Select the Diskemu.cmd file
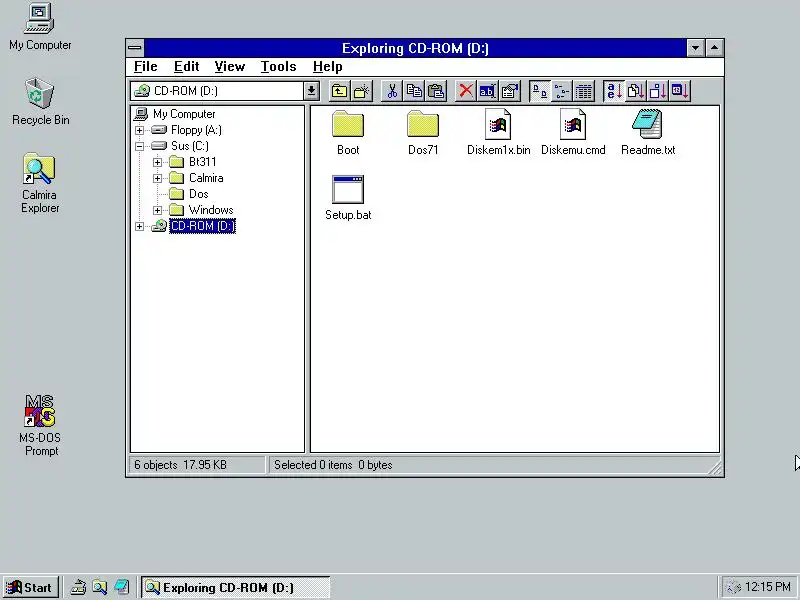 point(573,133)
